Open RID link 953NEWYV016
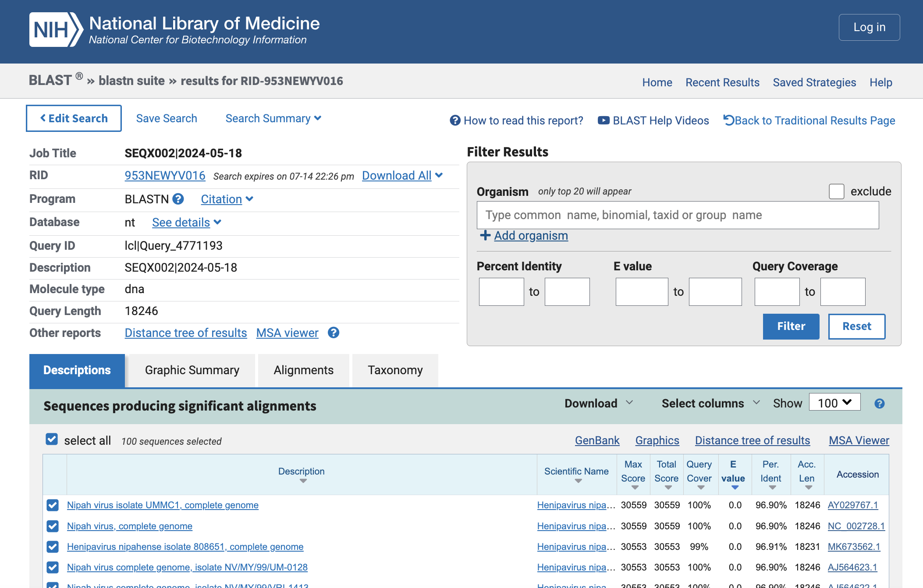This screenshot has width=923, height=588. pos(165,175)
